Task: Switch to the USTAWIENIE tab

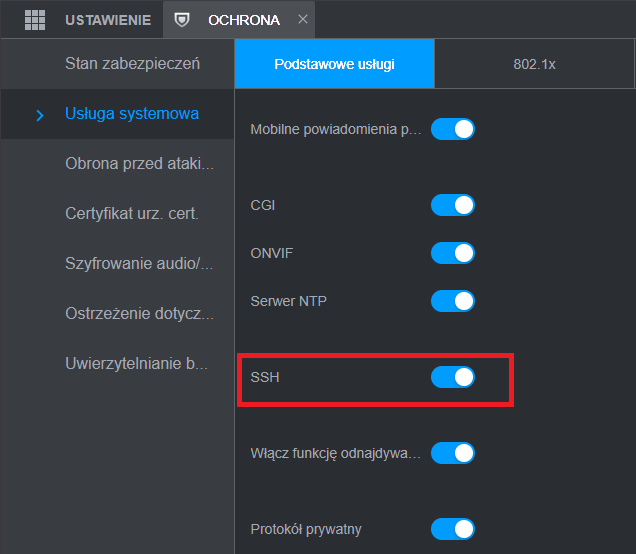Action: (108, 20)
